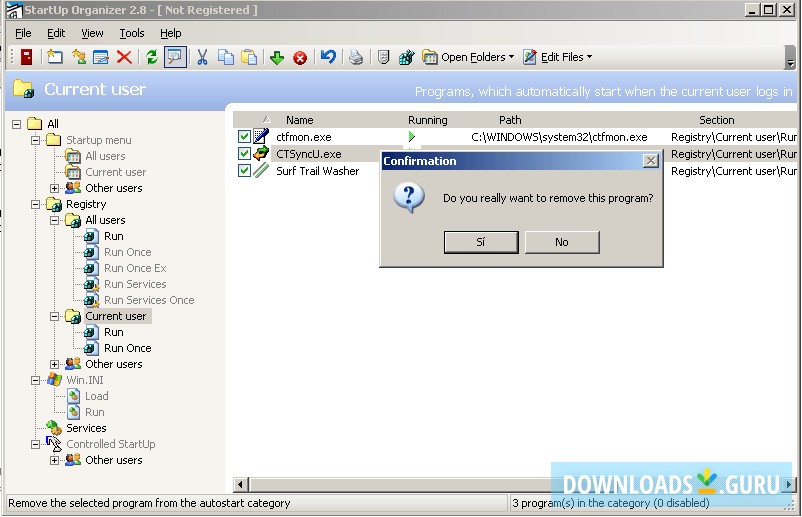The height and width of the screenshot is (517, 802).
Task: Click Sí to confirm removal
Action: pos(481,242)
